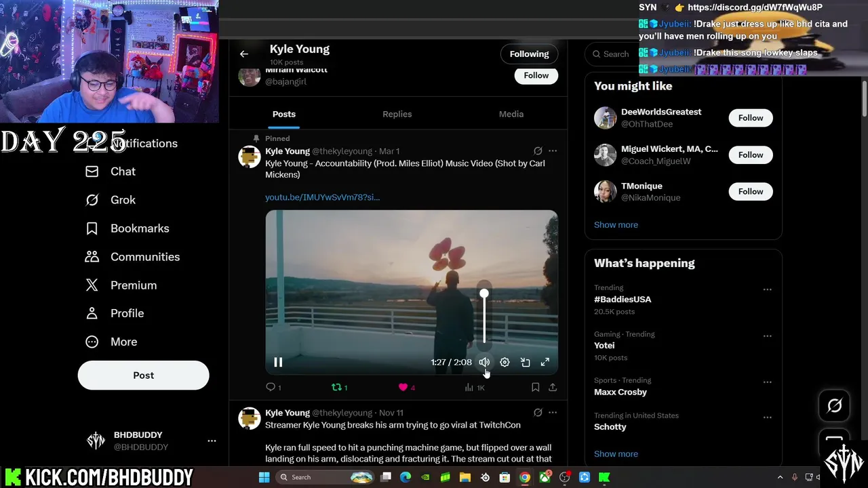Open Microsoft Edge from the taskbar
This screenshot has width=868, height=488.
click(x=406, y=477)
